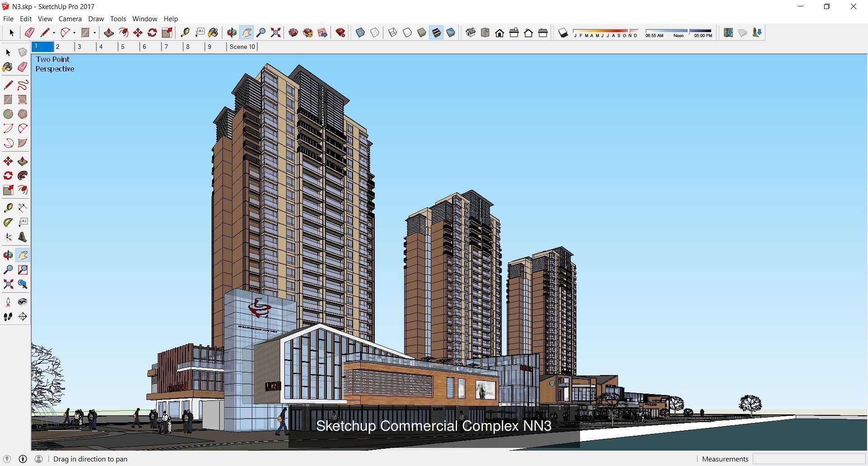
Task: Open the View menu
Action: click(45, 19)
